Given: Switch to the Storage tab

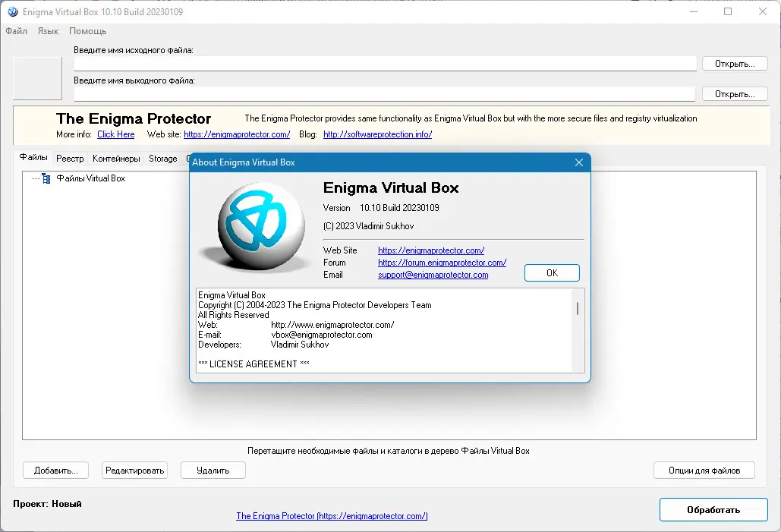Looking at the screenshot, I should click(x=163, y=159).
